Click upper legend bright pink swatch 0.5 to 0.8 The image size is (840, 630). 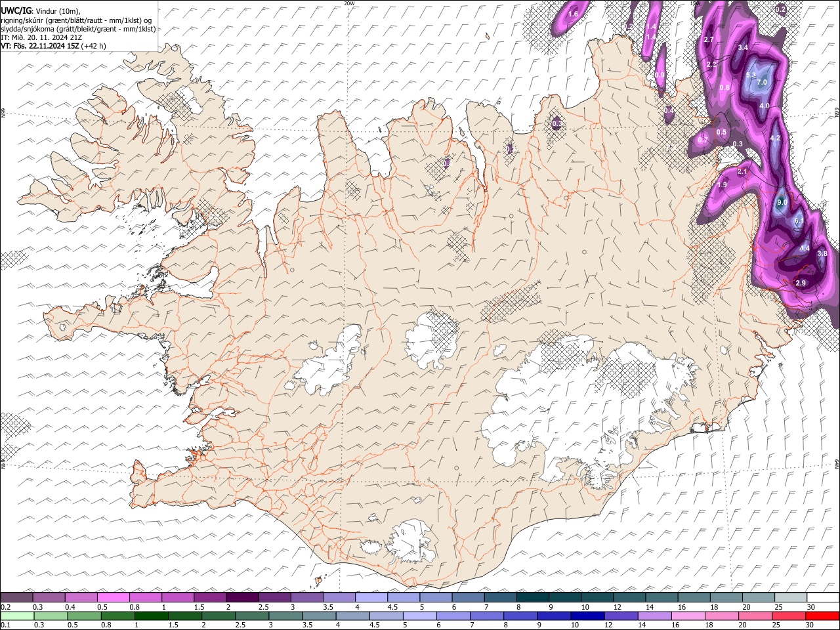tap(113, 597)
